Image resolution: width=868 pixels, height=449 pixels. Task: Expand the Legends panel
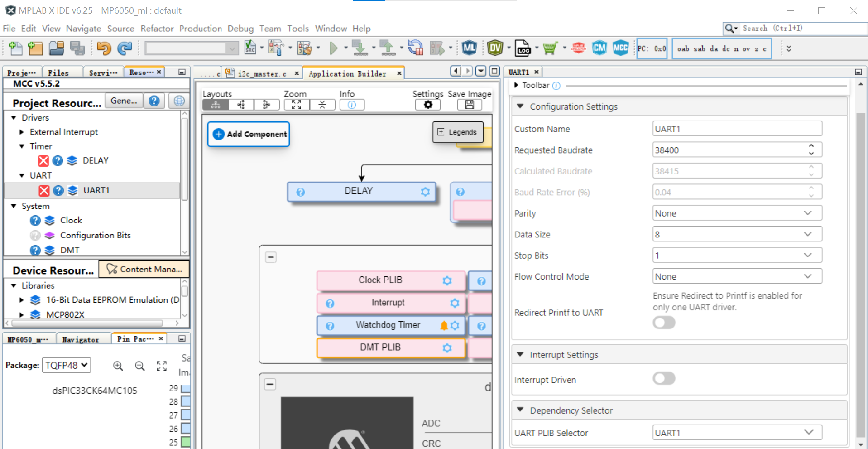(x=458, y=132)
